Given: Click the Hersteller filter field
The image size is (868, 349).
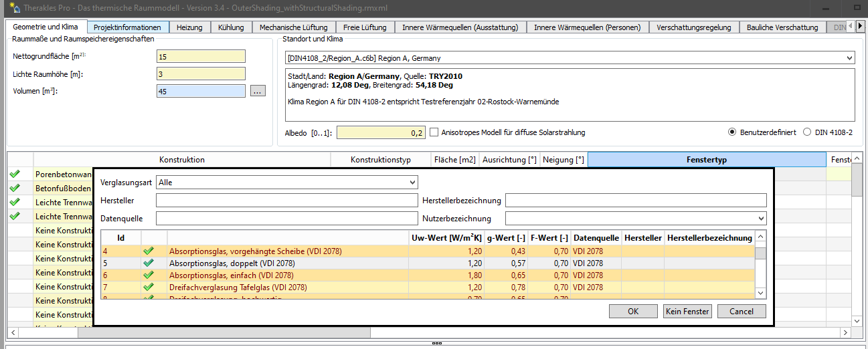Looking at the screenshot, I should point(286,200).
